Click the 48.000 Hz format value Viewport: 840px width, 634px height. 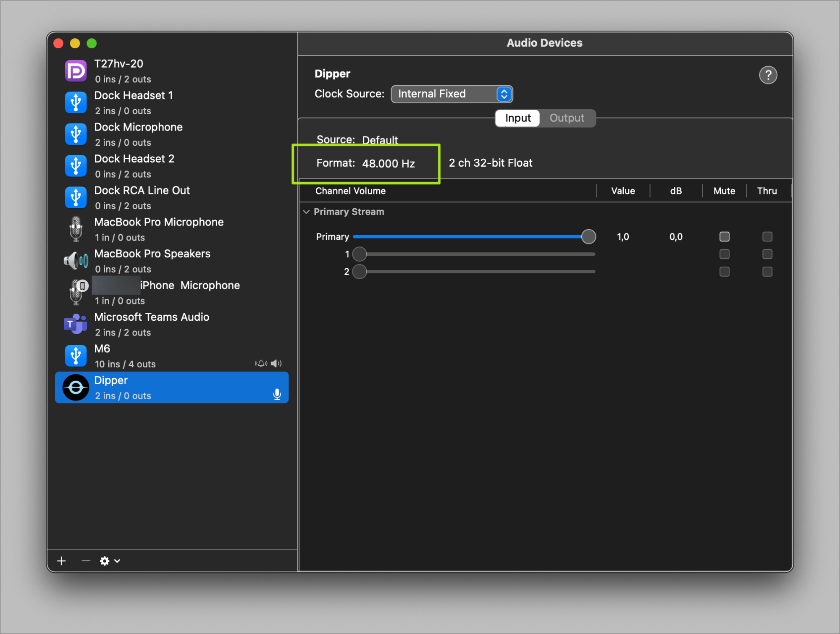tap(388, 163)
